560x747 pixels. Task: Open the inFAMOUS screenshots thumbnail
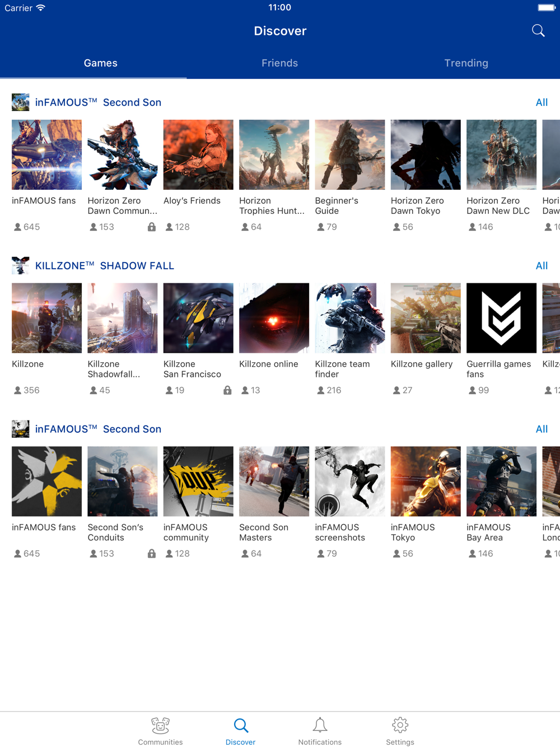click(x=350, y=482)
